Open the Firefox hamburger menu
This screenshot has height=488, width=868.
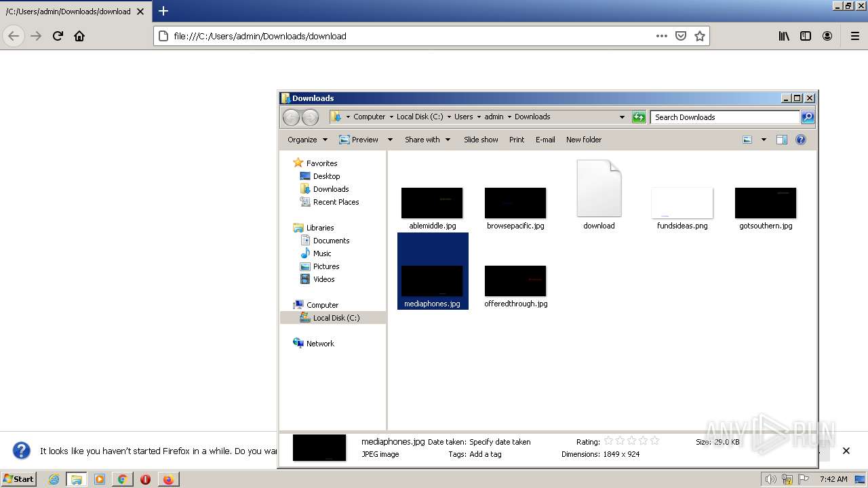[x=854, y=36]
